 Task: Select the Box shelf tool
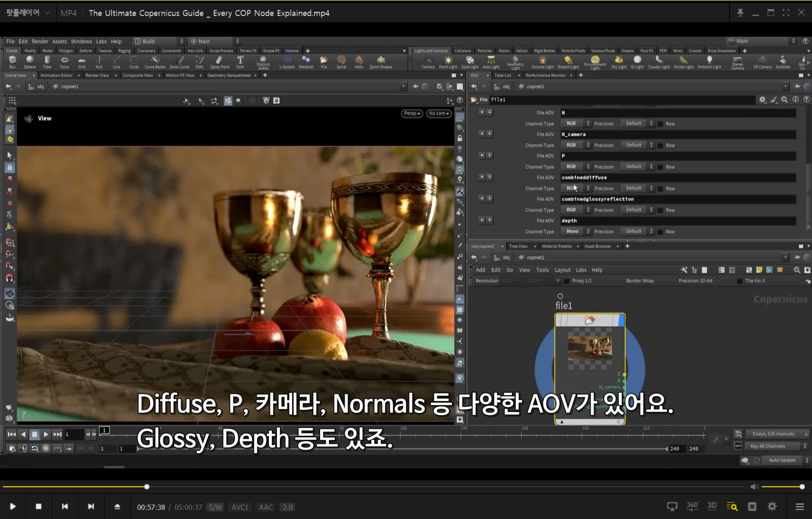pos(12,62)
